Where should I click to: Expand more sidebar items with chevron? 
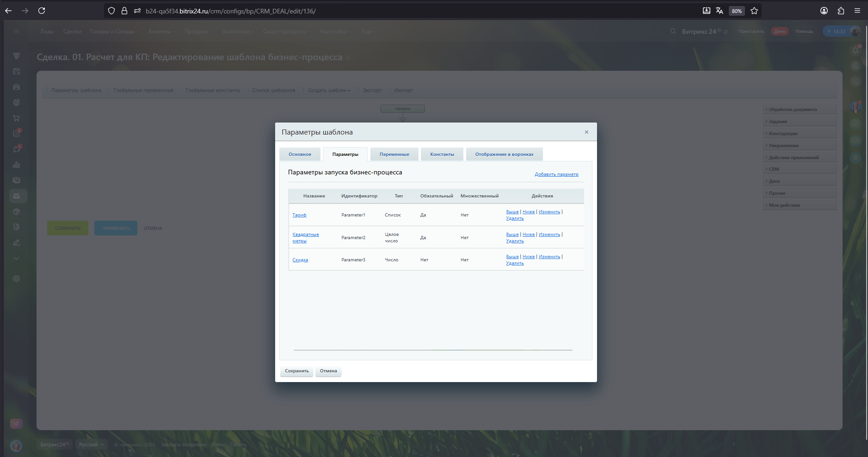click(16, 259)
